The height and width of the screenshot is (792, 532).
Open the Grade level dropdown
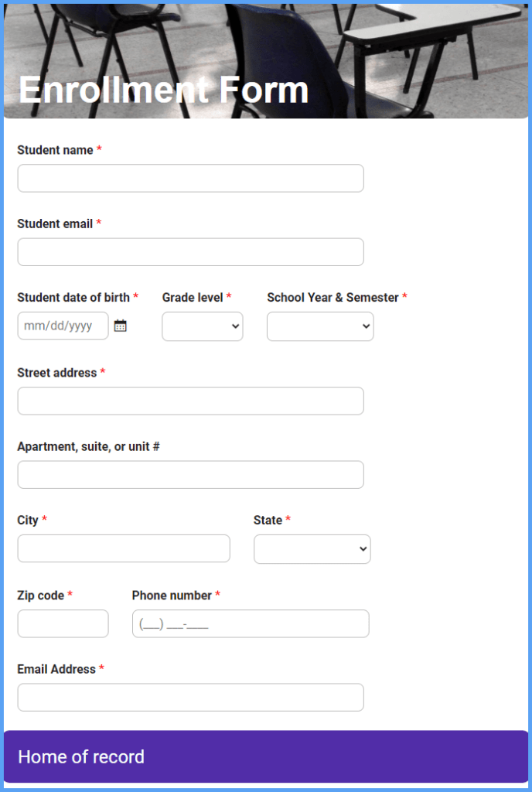pos(202,326)
